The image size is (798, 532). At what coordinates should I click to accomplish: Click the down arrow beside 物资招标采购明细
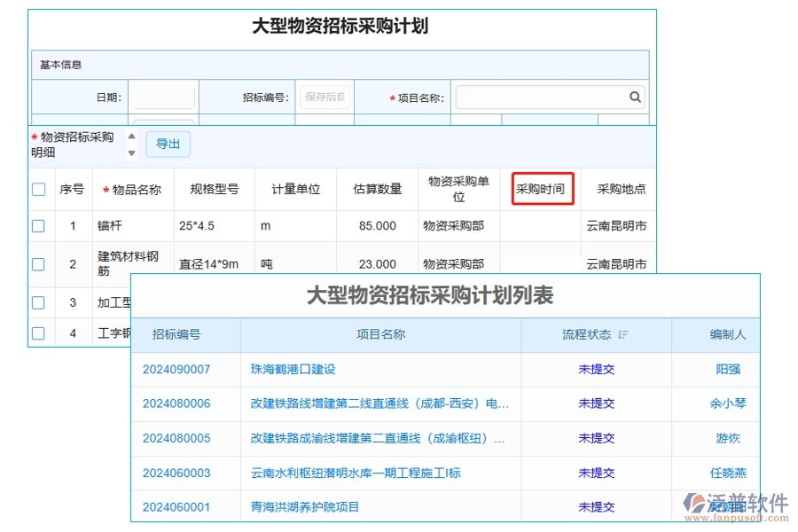coord(131,153)
